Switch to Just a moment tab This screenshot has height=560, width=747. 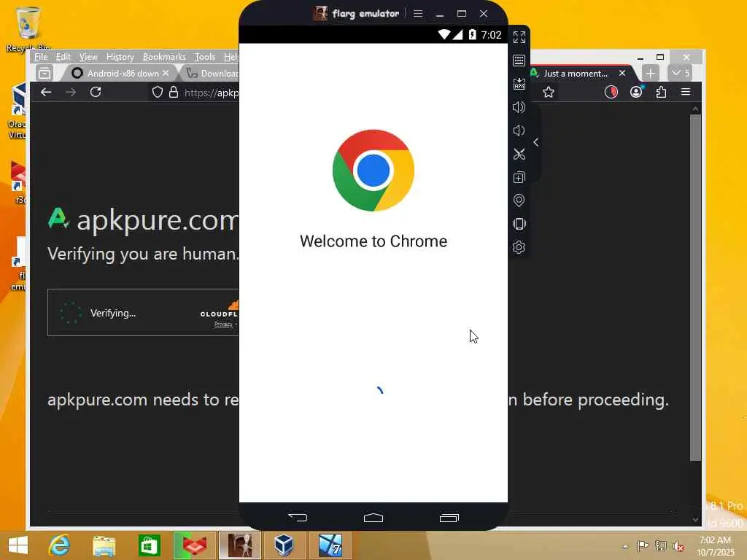[x=576, y=74]
